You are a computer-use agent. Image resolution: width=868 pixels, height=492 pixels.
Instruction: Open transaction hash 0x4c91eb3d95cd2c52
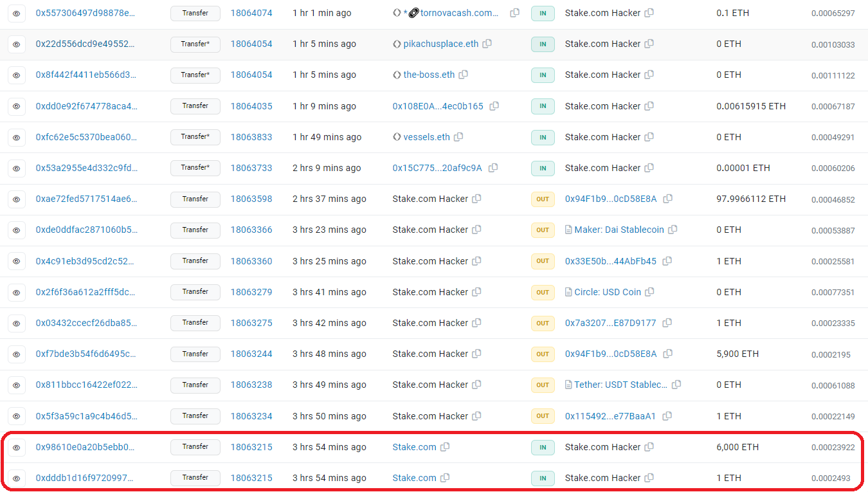tap(86, 261)
